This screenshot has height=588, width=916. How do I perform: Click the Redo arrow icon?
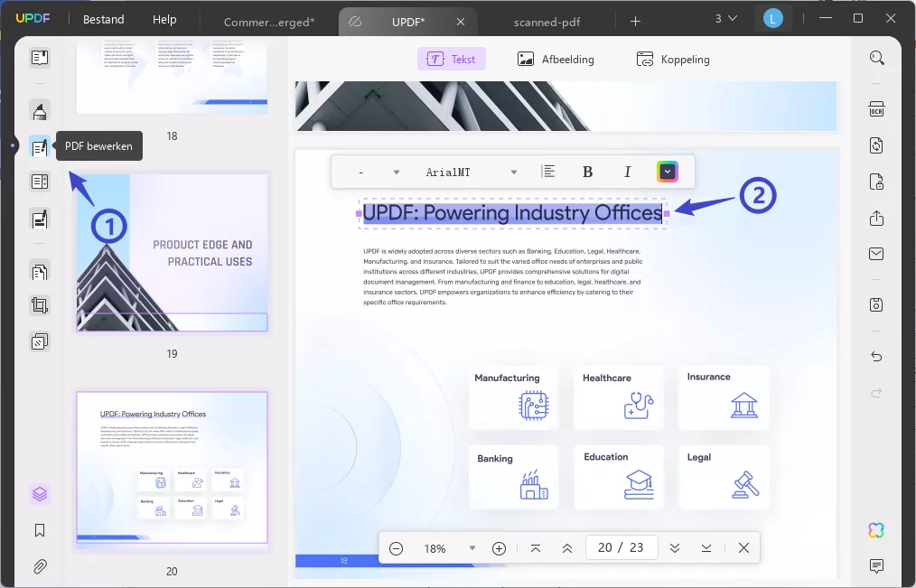(876, 392)
